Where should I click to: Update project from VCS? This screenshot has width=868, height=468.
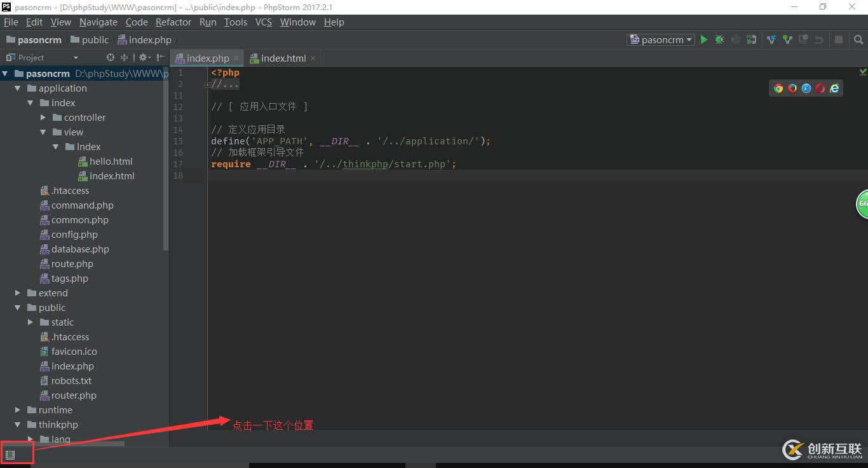pos(771,39)
